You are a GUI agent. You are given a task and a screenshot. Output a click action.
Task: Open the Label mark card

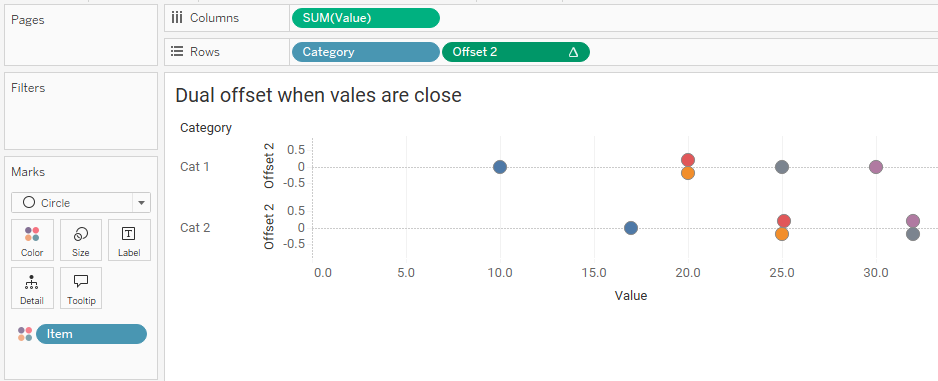(129, 240)
